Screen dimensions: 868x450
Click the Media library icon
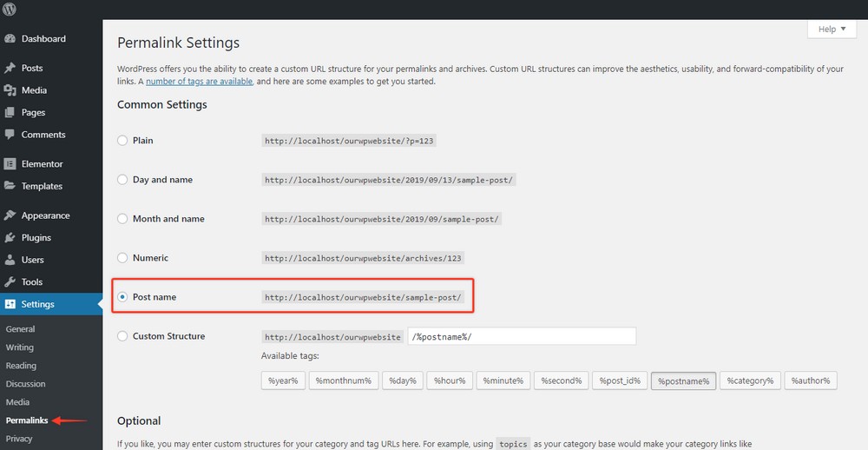point(10,90)
